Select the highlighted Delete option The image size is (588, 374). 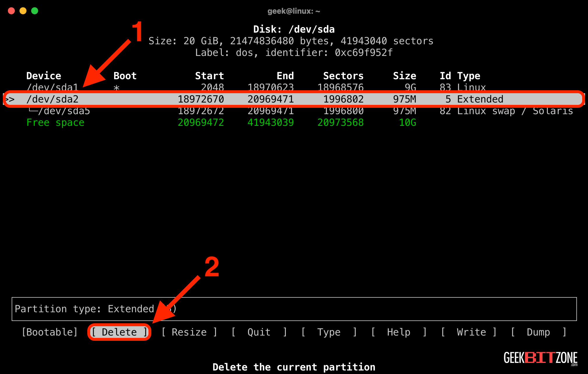coord(119,332)
